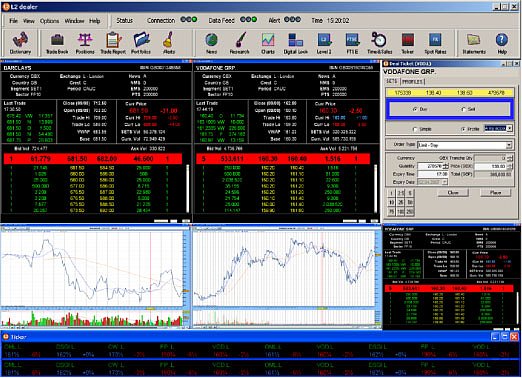Click the quick quantity 50 button
The height and width of the screenshot is (378, 522).
coord(410,202)
